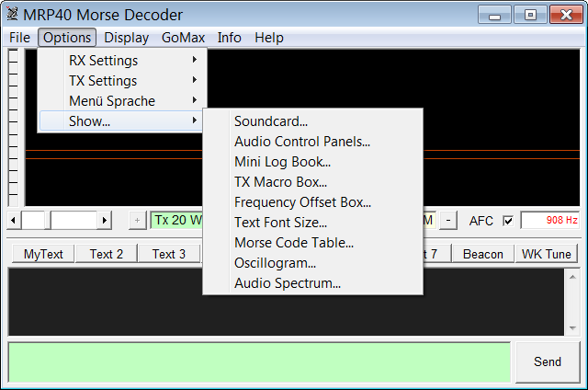The image size is (588, 390).
Task: Expand the RX Settings submenu
Action: [103, 61]
